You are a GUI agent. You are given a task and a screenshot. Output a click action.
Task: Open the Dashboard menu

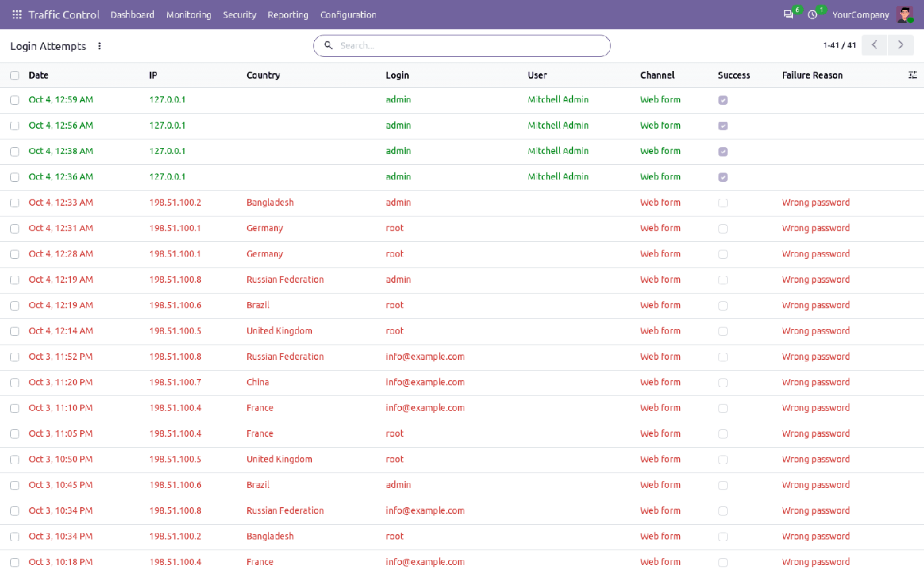coord(132,15)
